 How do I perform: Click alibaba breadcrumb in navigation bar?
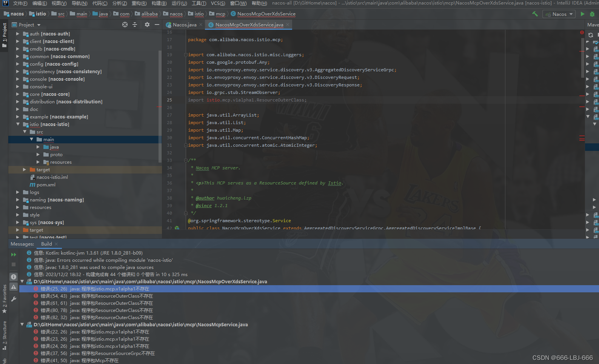coord(146,14)
